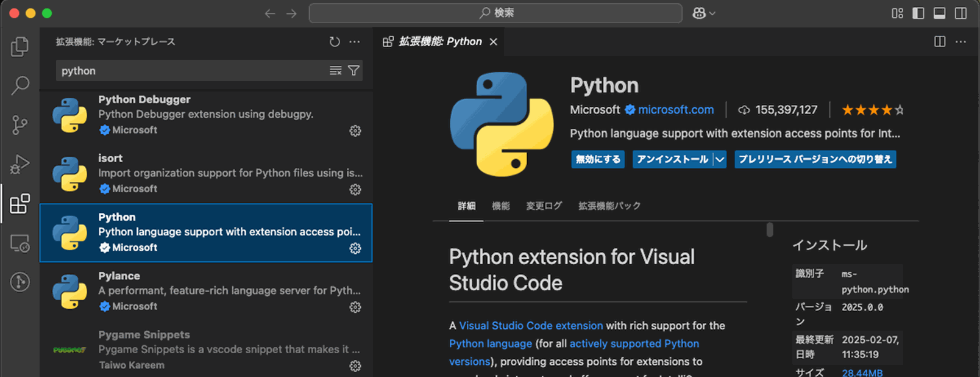The width and height of the screenshot is (980, 377).
Task: Click the details page scrollbar thumb
Action: pos(770,229)
